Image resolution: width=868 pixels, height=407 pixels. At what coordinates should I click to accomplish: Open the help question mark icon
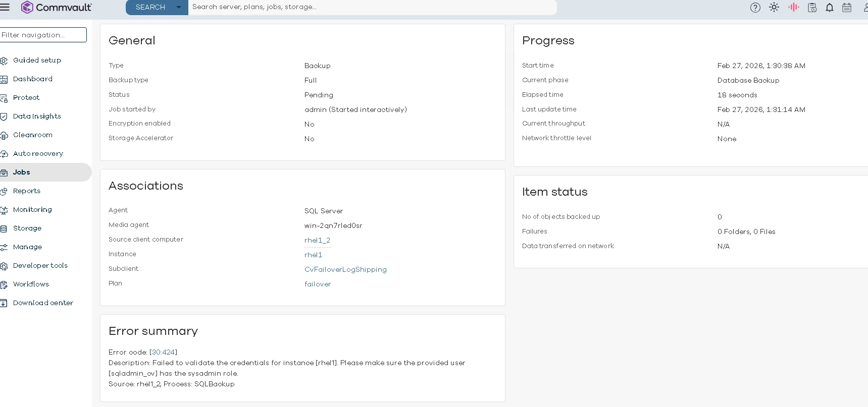coord(755,8)
